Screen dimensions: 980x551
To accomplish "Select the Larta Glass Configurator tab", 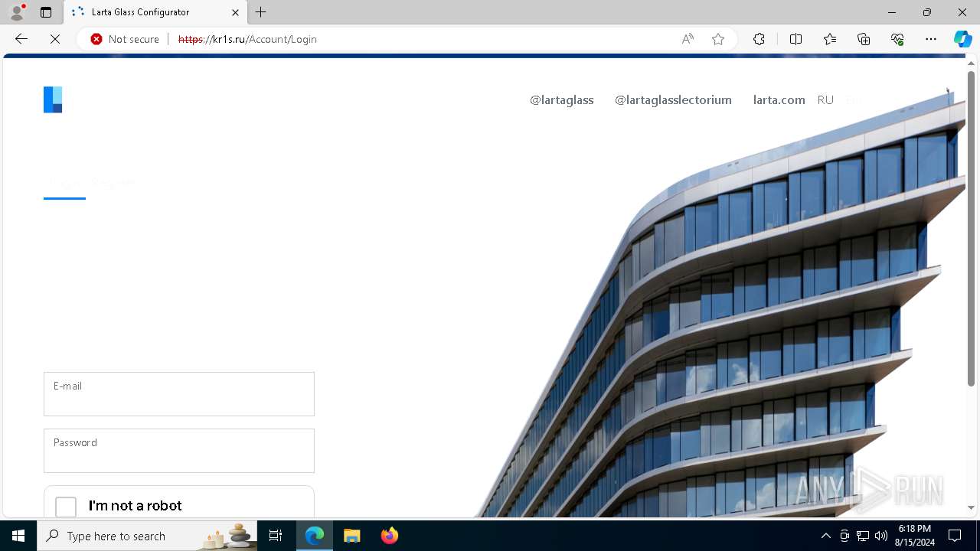I will (155, 12).
